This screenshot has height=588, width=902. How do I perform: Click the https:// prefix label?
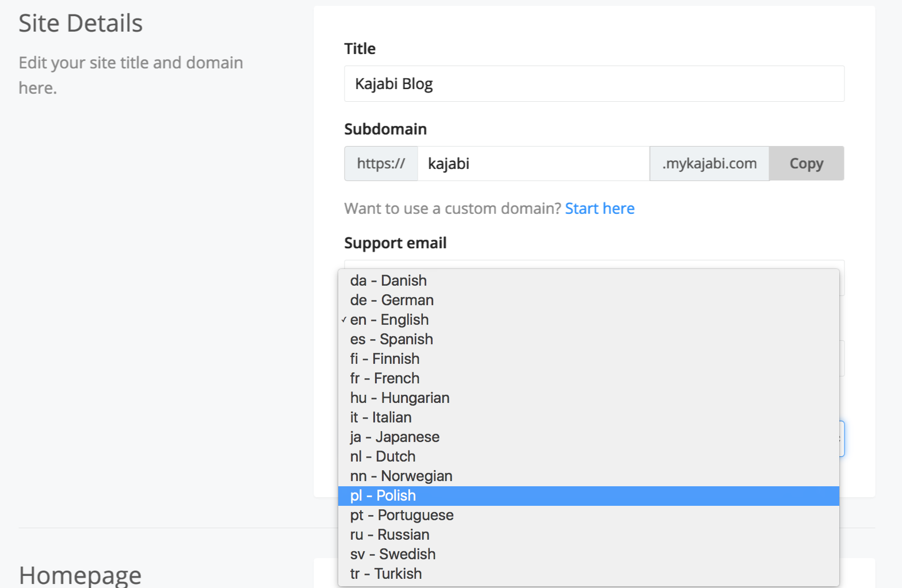point(381,164)
